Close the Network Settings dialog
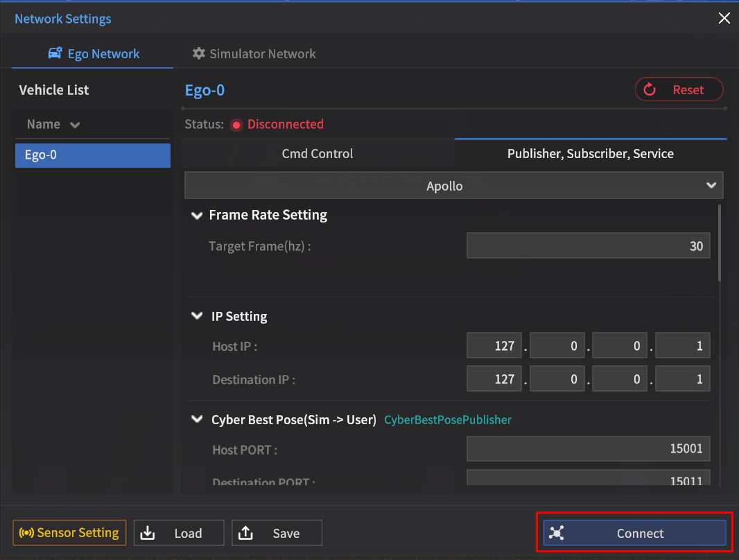739x560 pixels. point(724,19)
